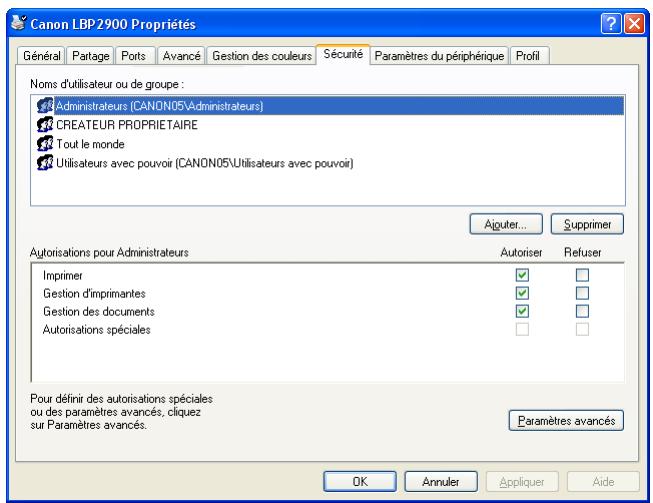Uncheck Autoriser for Imprimer
653x503 pixels.
(522, 275)
